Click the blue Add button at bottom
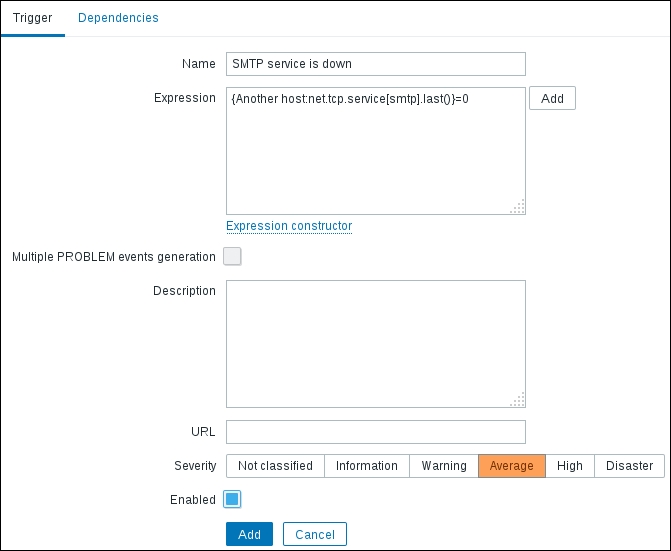The image size is (671, 551). tap(249, 534)
